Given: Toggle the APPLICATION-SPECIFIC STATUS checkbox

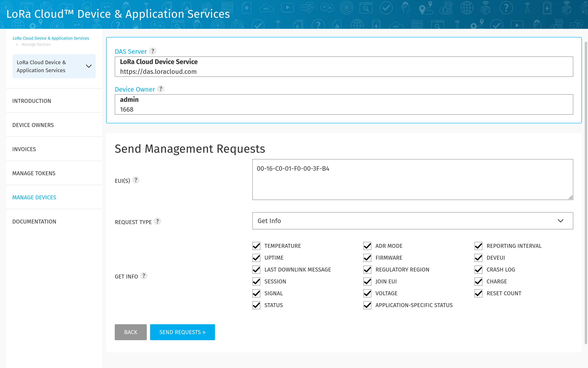Looking at the screenshot, I should click(x=367, y=305).
